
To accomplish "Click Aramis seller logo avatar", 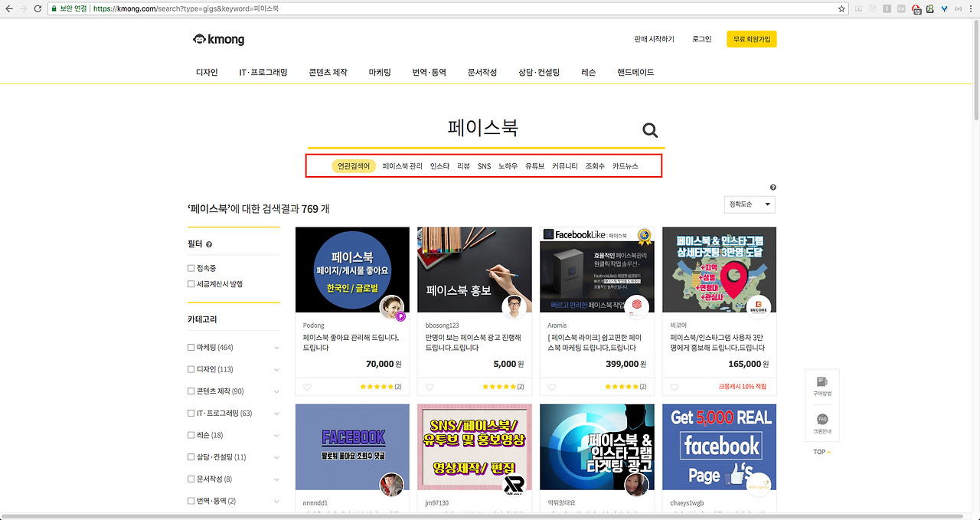I will click(x=637, y=308).
